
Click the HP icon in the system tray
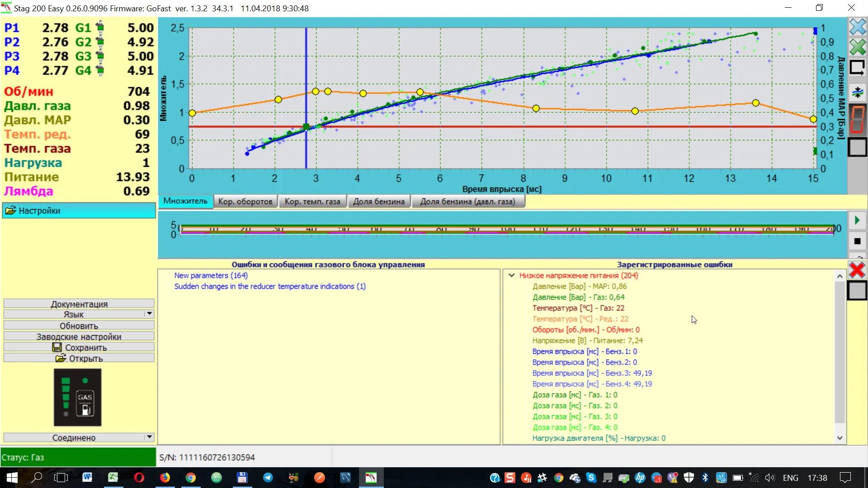pyautogui.click(x=640, y=478)
